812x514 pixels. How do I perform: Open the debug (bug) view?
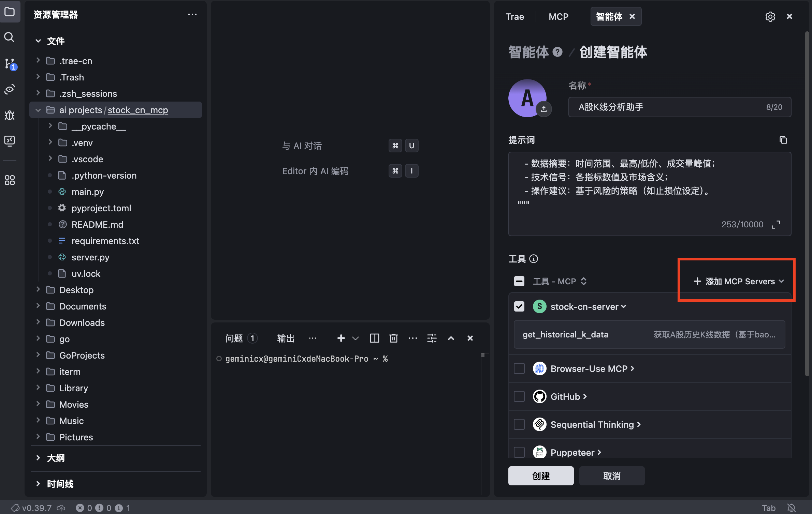pyautogui.click(x=9, y=115)
